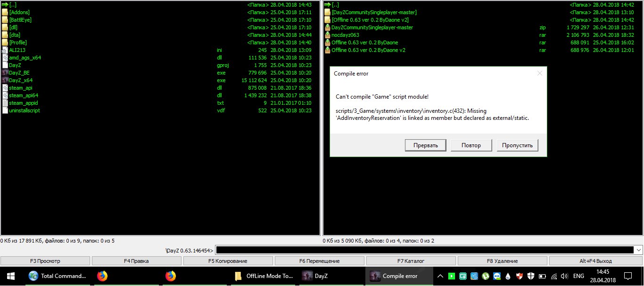Click Alt+F4 Выход function button
The height and width of the screenshot is (286, 644).
(595, 261)
